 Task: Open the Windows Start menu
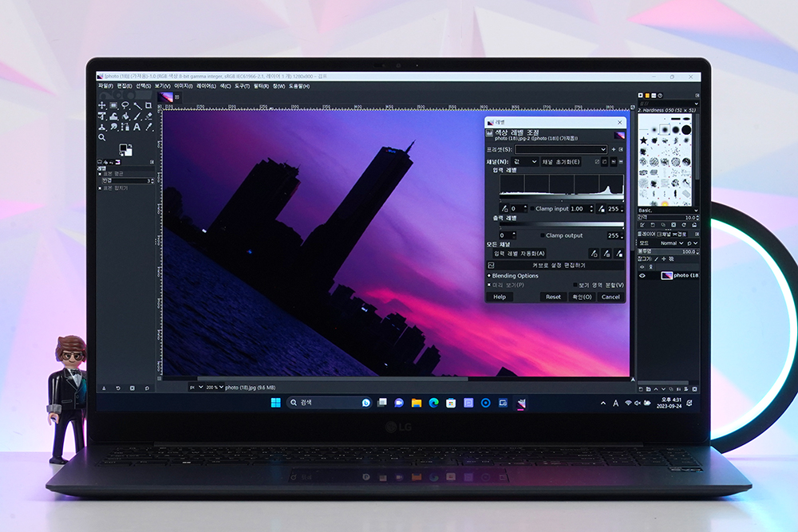[276, 403]
